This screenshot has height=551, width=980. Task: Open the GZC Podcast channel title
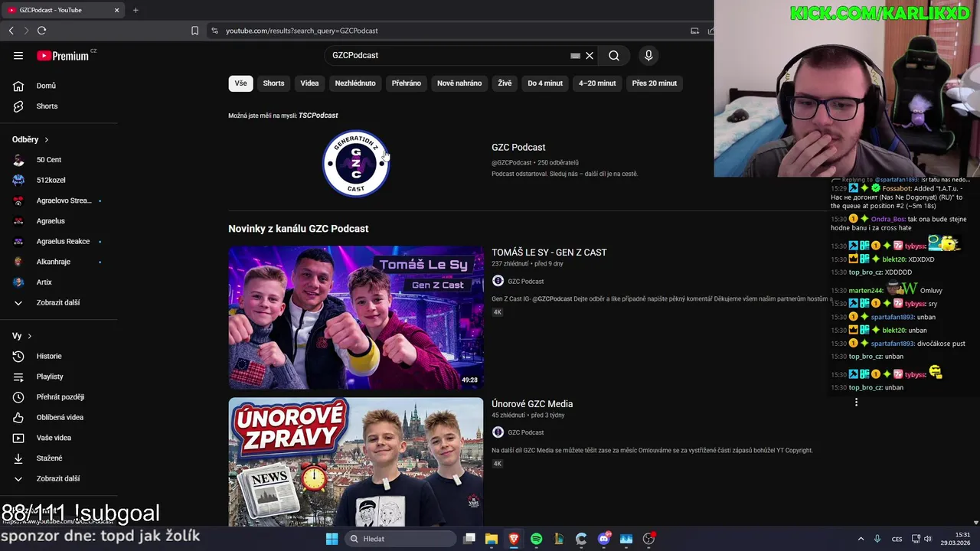click(x=518, y=147)
